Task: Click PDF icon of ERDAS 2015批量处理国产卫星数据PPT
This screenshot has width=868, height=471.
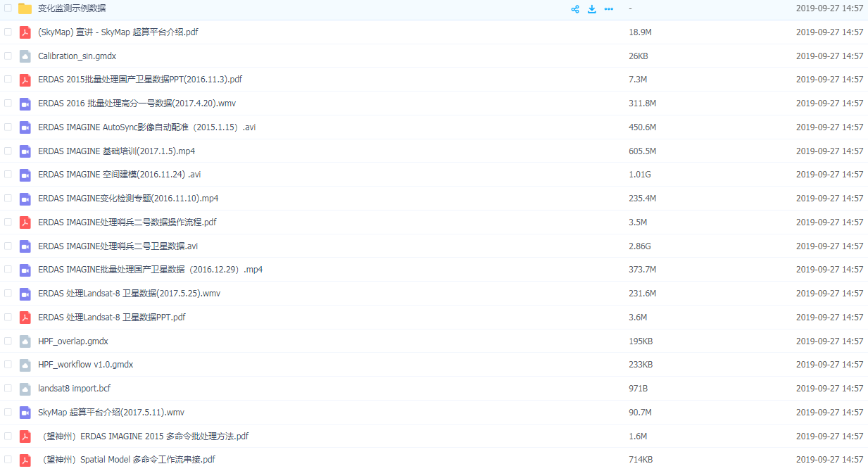Action: [x=25, y=80]
